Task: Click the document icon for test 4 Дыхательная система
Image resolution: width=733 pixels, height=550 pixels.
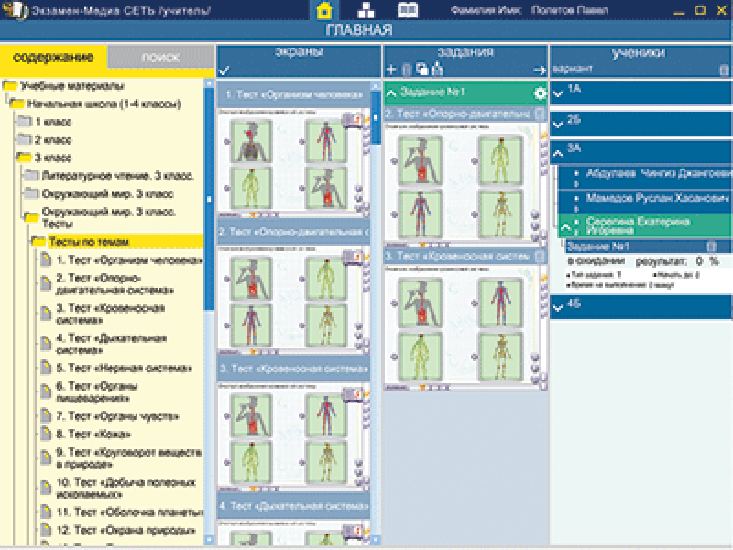Action: coord(45,343)
